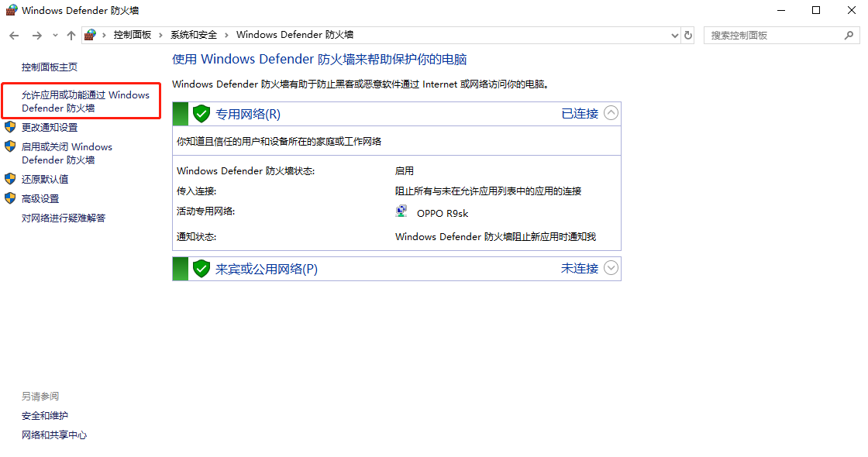This screenshot has width=868, height=457.
Task: Click the 专用网络(R) heading
Action: (248, 114)
